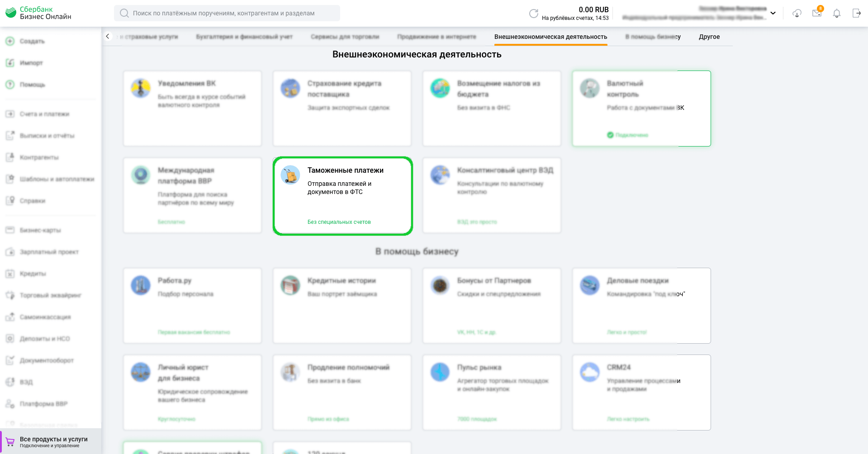Open the Деловые поездки card
The width and height of the screenshot is (868, 454).
pyautogui.click(x=641, y=306)
